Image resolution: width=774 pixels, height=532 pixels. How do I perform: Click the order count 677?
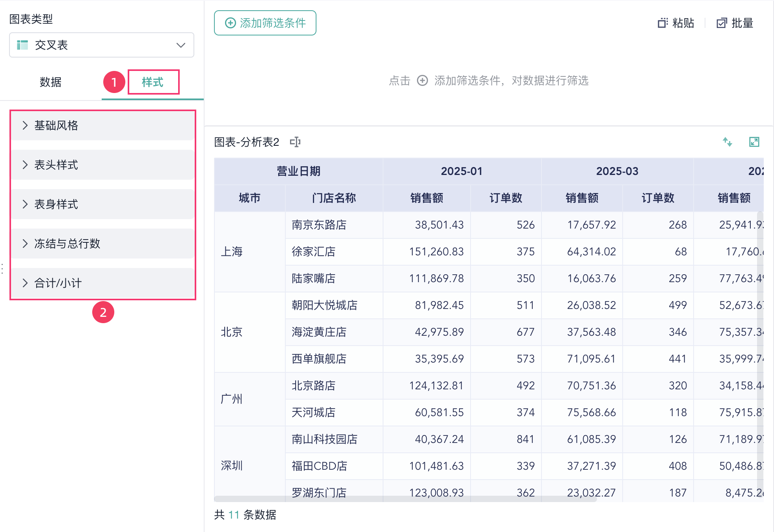526,332
